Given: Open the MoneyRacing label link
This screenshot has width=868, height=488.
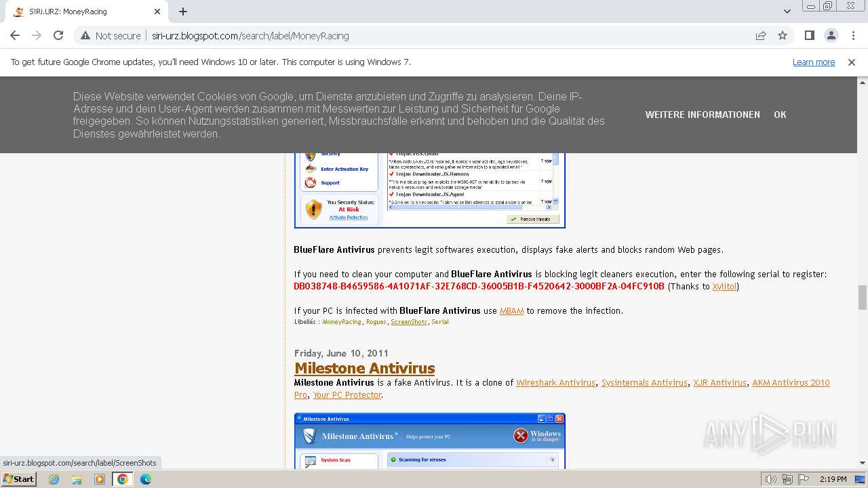Looking at the screenshot, I should 342,322.
